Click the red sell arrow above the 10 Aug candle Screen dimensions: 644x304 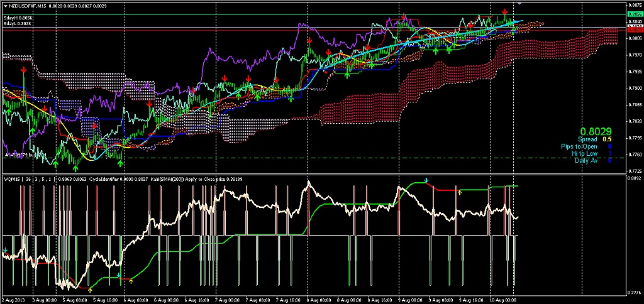coord(505,12)
